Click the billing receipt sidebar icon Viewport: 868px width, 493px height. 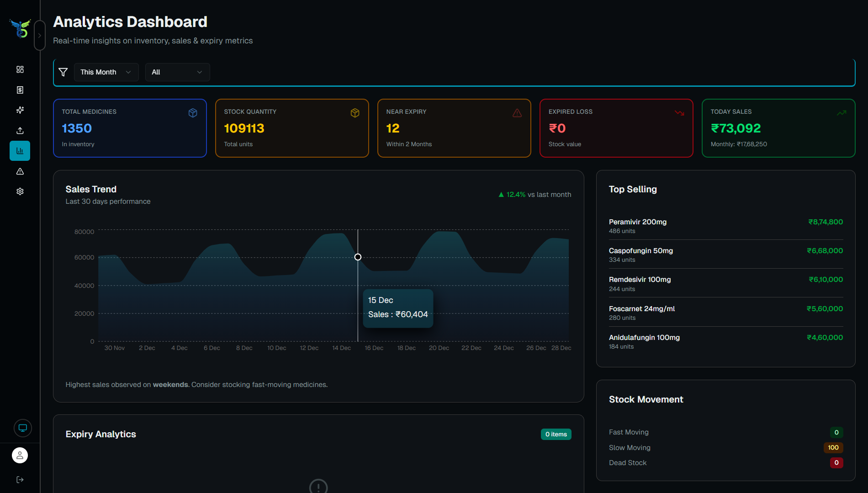(x=20, y=90)
